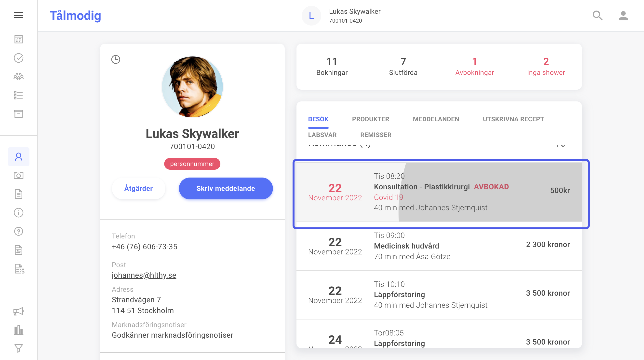Open the Medicinsk hudvård visit row
This screenshot has width=644, height=360.
(439, 246)
